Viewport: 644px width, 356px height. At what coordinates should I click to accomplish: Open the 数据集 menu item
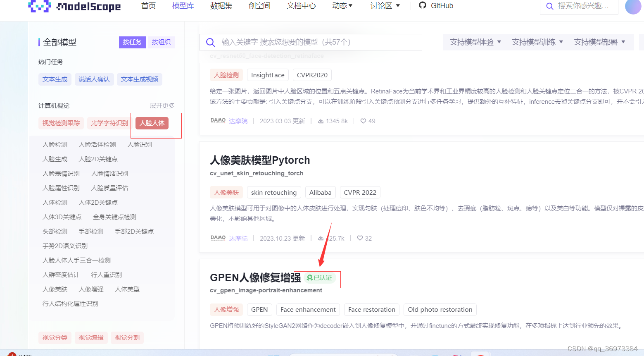coord(221,6)
